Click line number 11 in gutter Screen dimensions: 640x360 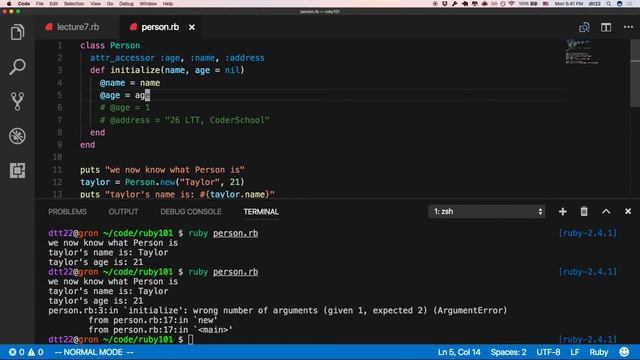pos(57,169)
